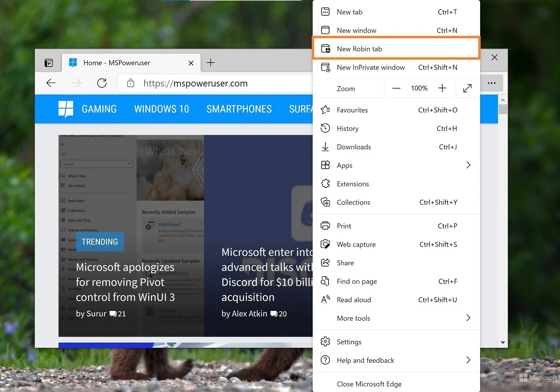Click the Settings gear icon
560x392 pixels.
(x=325, y=342)
